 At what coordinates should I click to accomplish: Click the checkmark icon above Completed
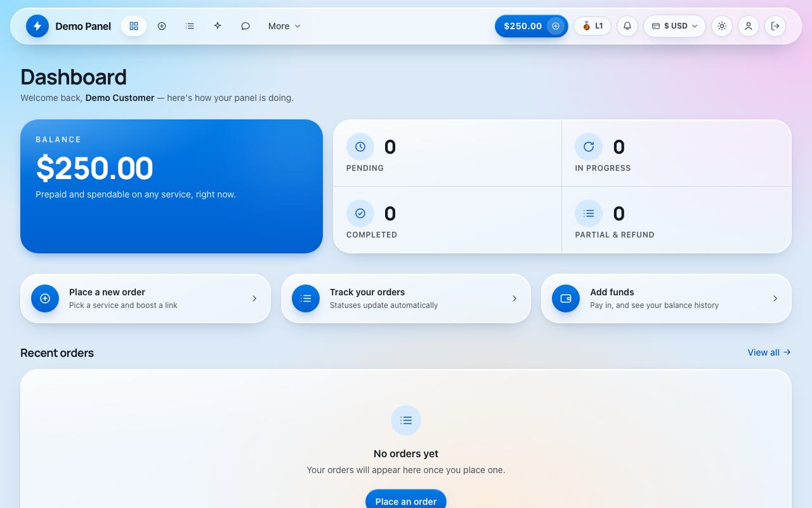[360, 213]
